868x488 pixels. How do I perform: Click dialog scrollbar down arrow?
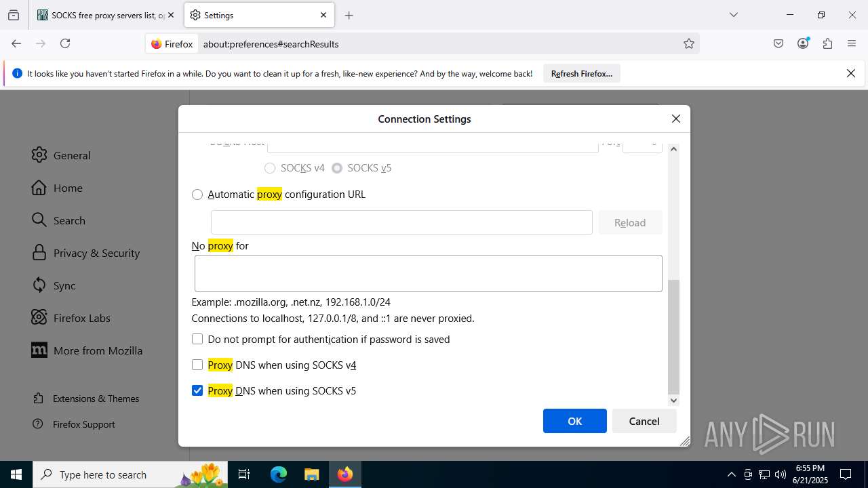[673, 400]
